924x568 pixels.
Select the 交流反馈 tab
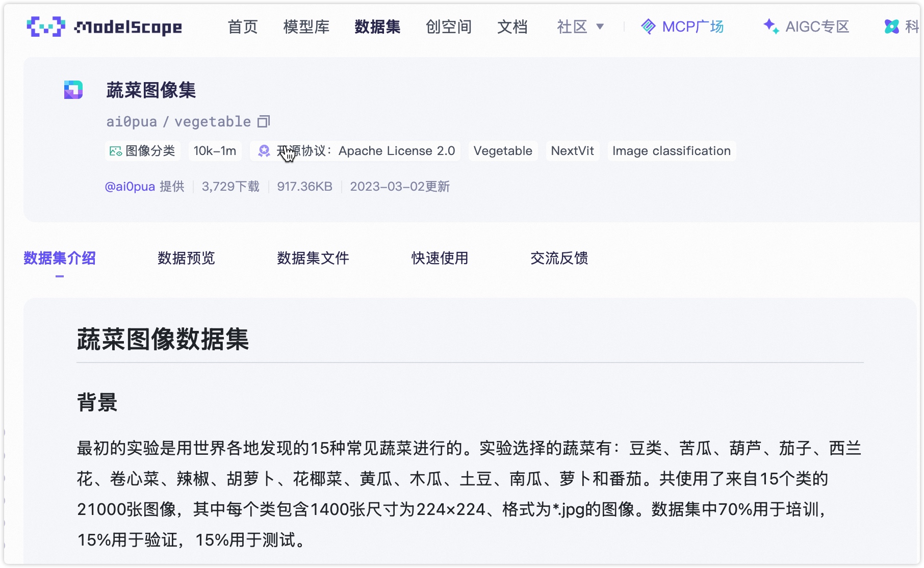coord(559,258)
